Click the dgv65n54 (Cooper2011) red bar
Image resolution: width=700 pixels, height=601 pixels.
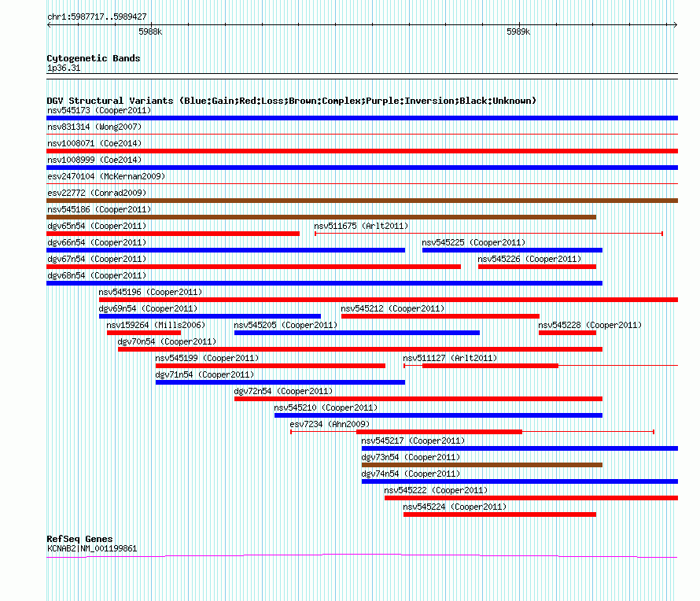[173, 234]
